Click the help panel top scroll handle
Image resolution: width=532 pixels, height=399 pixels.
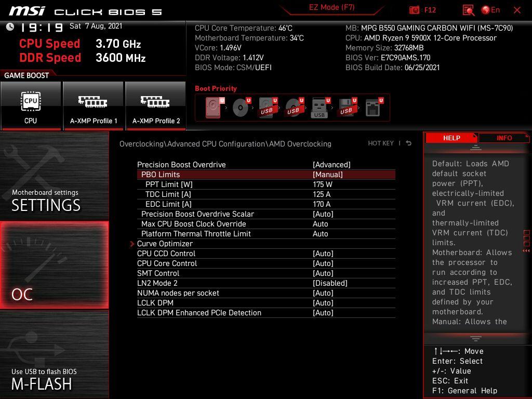[476, 148]
